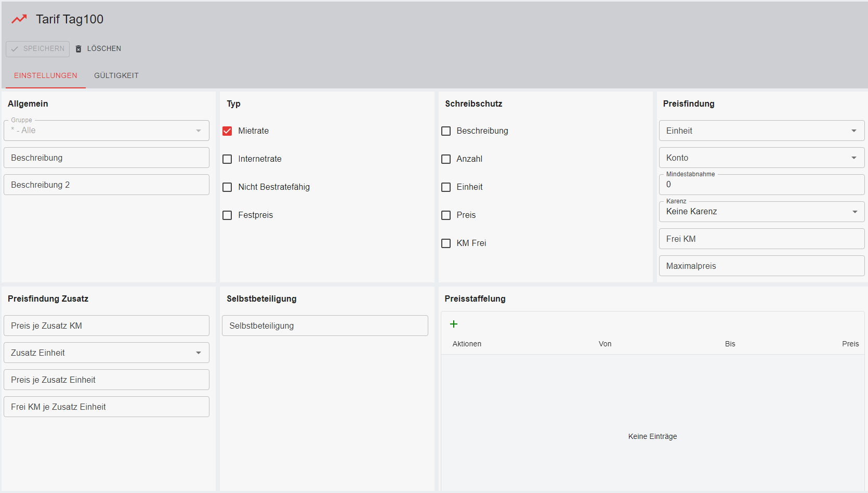The width and height of the screenshot is (868, 493).
Task: Expand the Konto dropdown
Action: [x=761, y=158]
